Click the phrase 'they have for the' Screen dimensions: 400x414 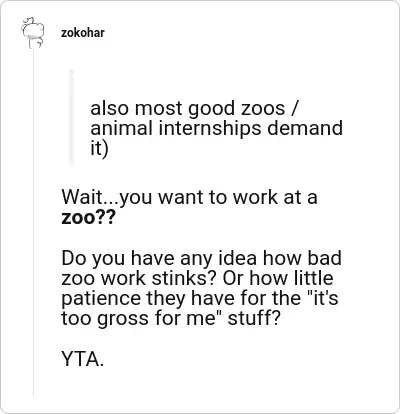224,298
